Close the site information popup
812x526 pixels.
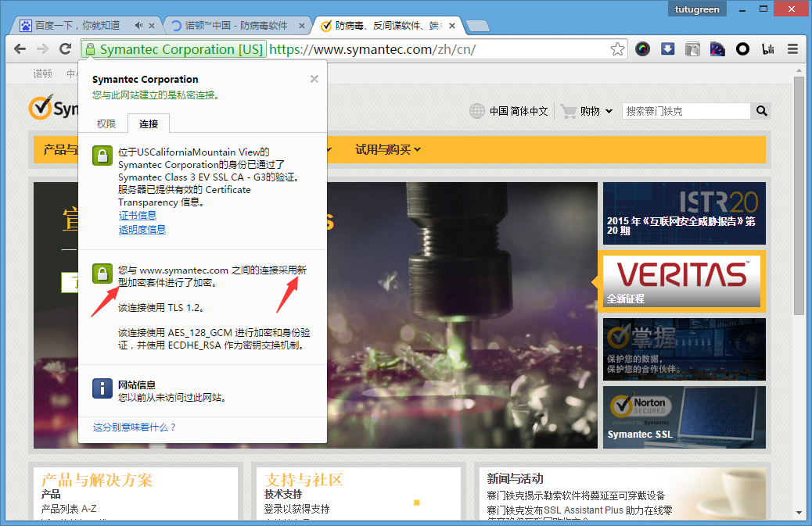[x=314, y=79]
